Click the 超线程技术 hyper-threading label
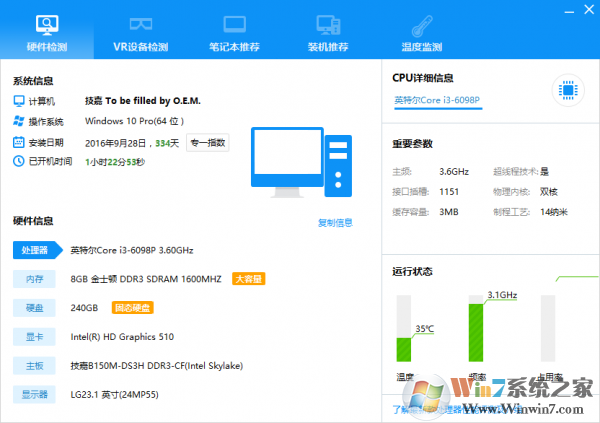 [516, 171]
